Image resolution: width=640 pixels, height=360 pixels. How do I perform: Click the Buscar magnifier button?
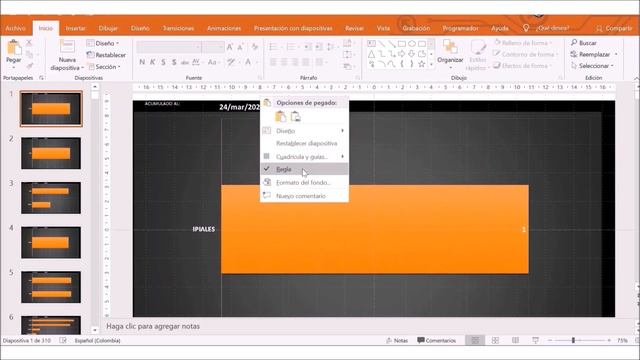tap(584, 43)
